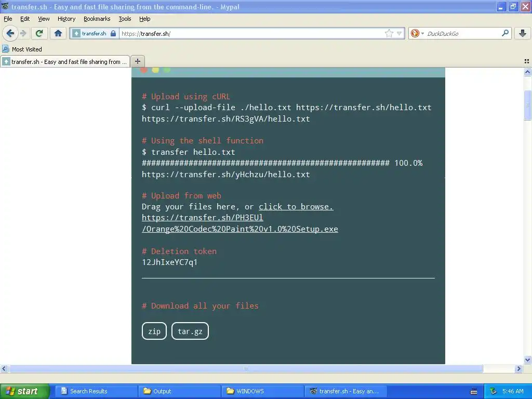Open the Most Visited bookmarks folder
Screen dimensions: 532x399
22,49
